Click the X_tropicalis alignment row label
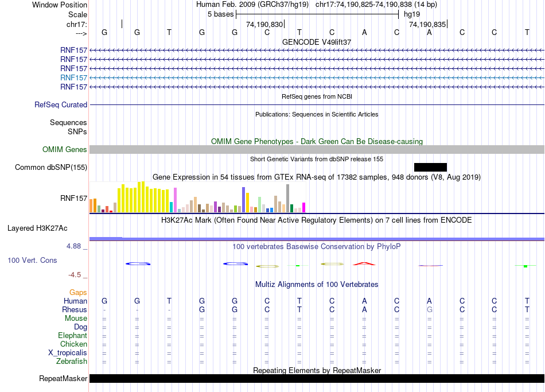Screen dimensions: 545x392 (x=68, y=353)
